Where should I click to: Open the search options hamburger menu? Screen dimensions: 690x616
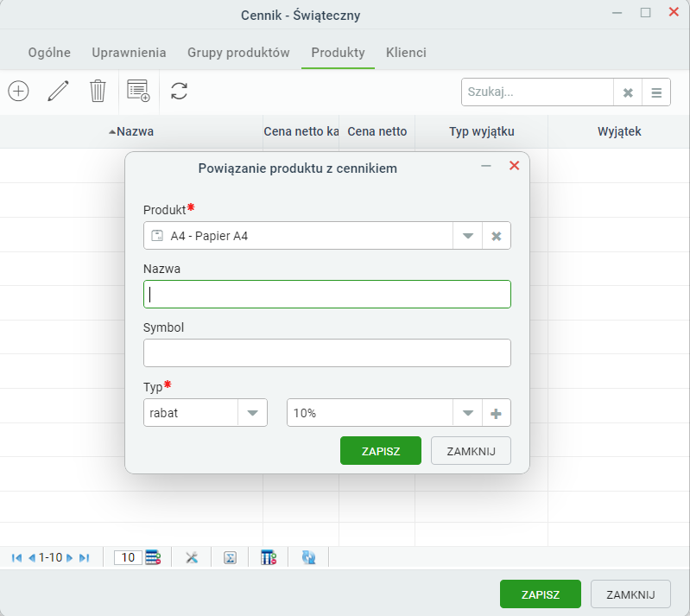(x=656, y=92)
